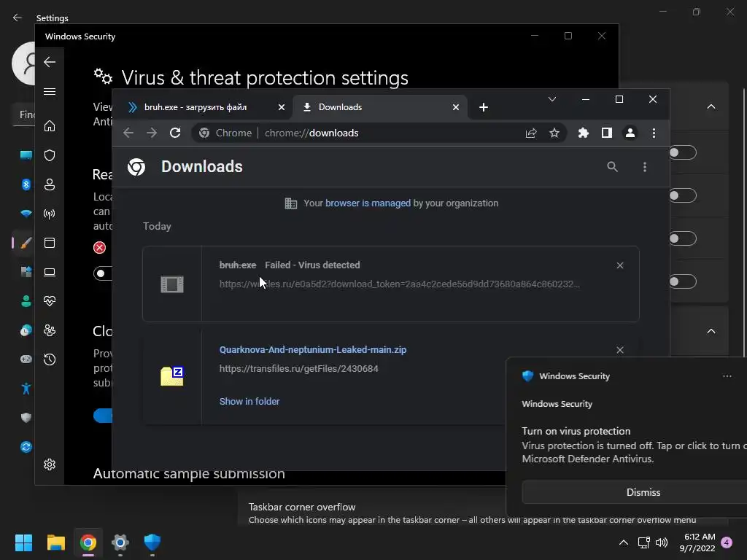Open network icon in system tray
747x560 pixels.
click(x=643, y=542)
